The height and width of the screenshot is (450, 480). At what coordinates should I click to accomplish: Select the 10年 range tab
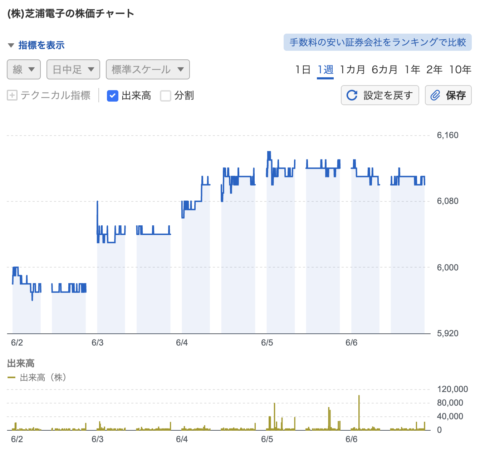[x=460, y=69]
